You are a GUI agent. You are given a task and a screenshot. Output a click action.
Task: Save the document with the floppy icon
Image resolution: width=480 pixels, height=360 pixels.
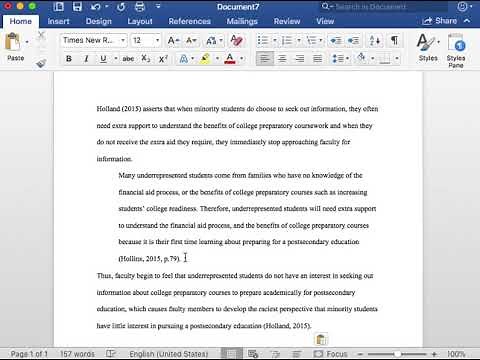pos(77,7)
